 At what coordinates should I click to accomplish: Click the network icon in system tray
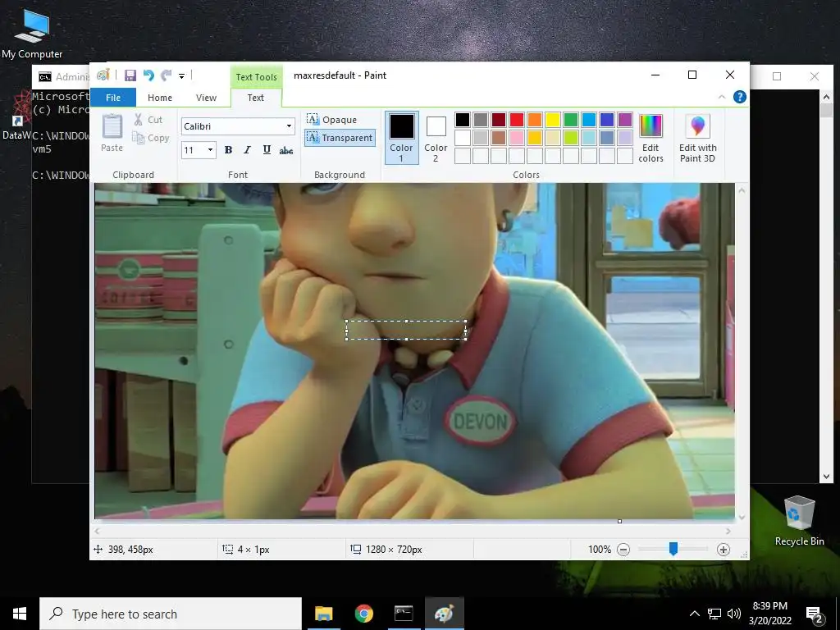coord(714,614)
